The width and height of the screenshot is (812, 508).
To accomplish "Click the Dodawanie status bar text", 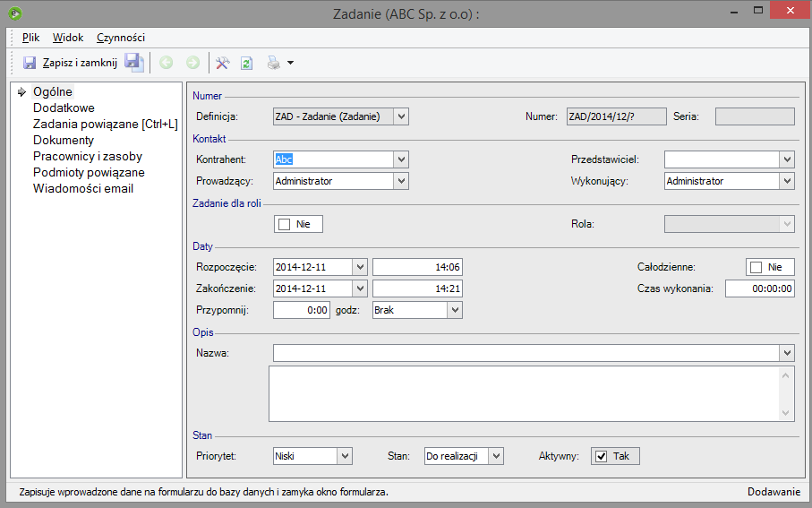I will 774,492.
